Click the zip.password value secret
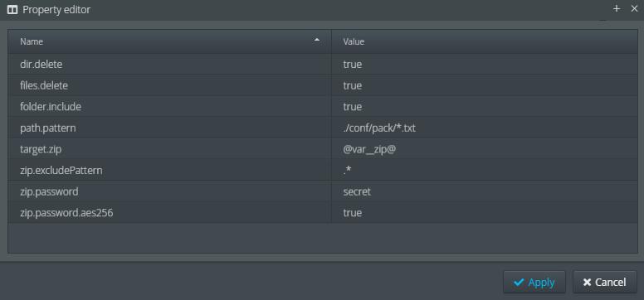Screen dimensions: 644x300 [x=357, y=191]
